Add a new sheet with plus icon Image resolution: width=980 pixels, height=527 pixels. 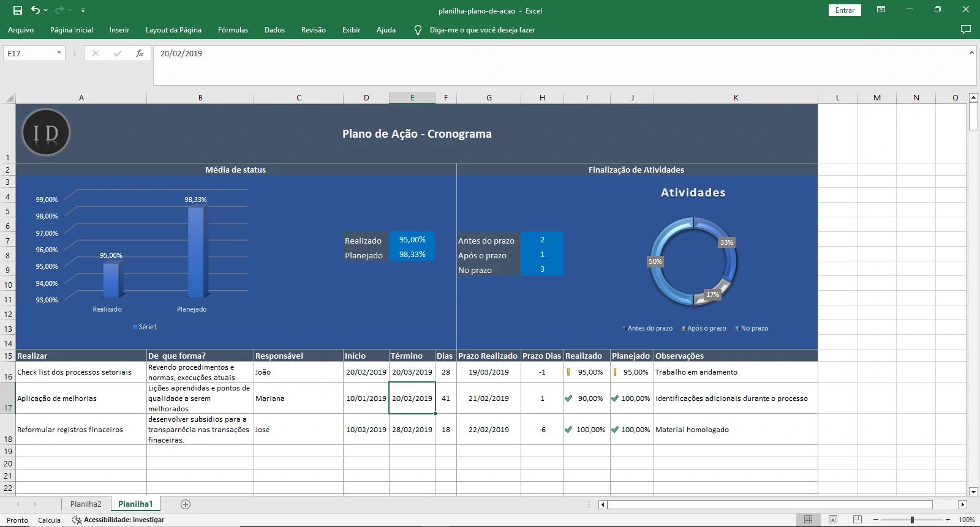186,504
